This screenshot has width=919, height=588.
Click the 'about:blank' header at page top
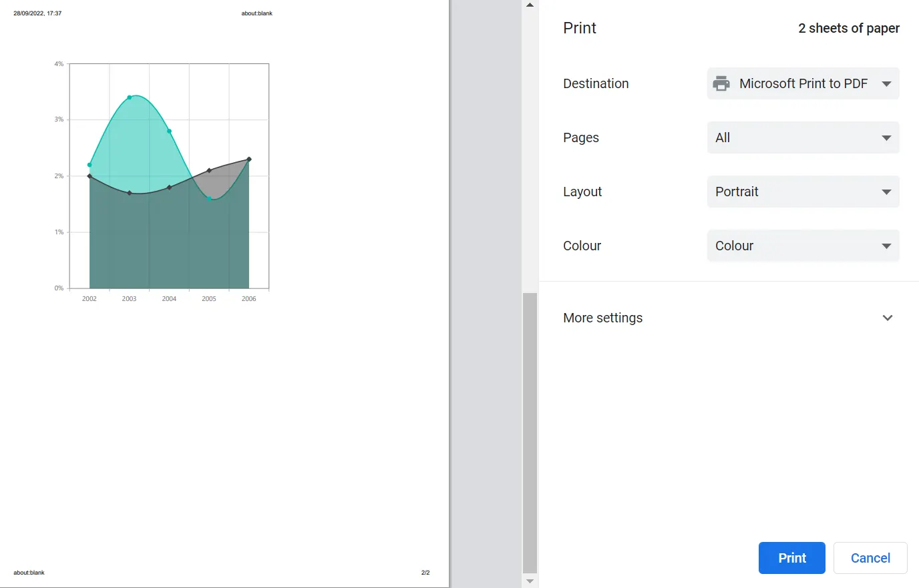click(257, 13)
